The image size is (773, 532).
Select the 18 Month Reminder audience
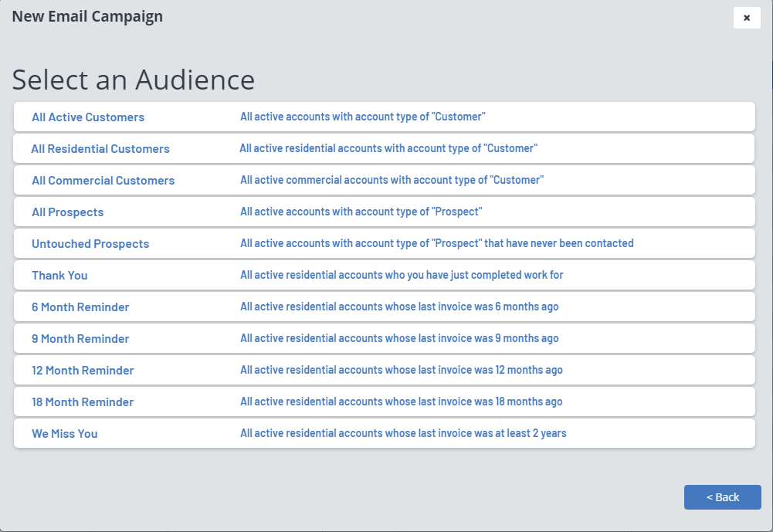tap(83, 402)
